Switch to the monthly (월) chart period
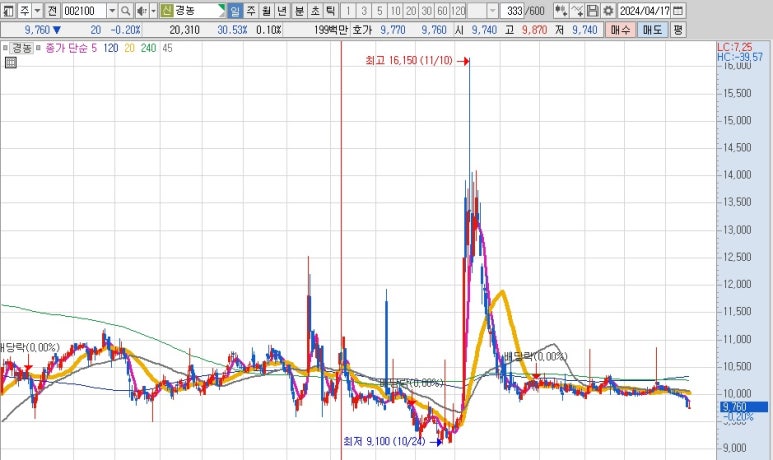This screenshot has height=460, width=773. coord(266,10)
